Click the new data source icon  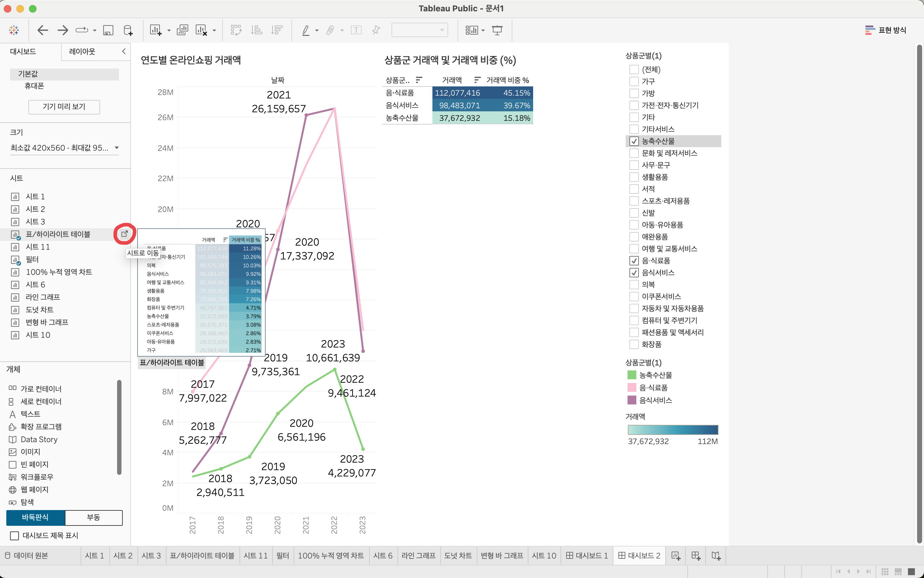(128, 30)
